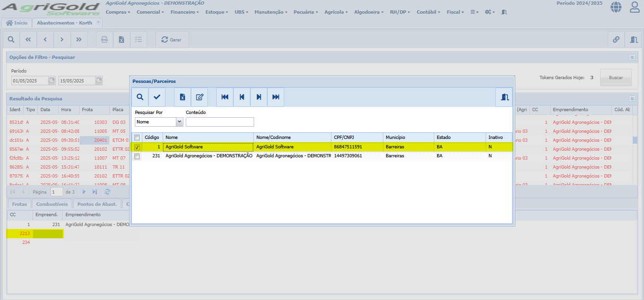This screenshot has width=644, height=300.
Task: Refresh the results grid pagination
Action: [107, 192]
